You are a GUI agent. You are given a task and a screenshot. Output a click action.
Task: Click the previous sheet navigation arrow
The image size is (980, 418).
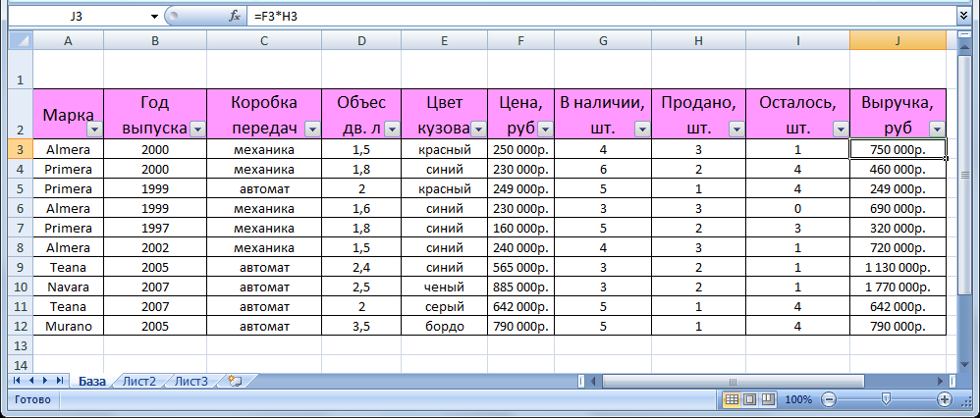pos(30,381)
